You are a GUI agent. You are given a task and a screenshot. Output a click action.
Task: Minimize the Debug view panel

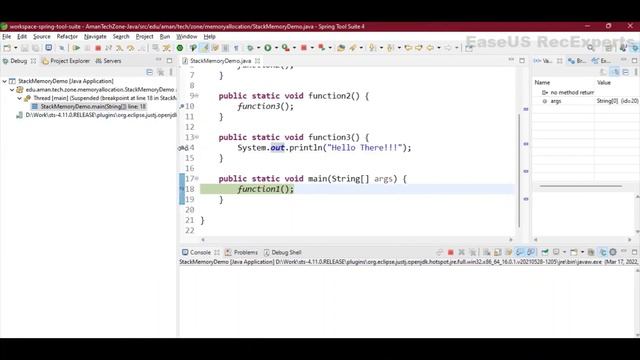[158, 61]
